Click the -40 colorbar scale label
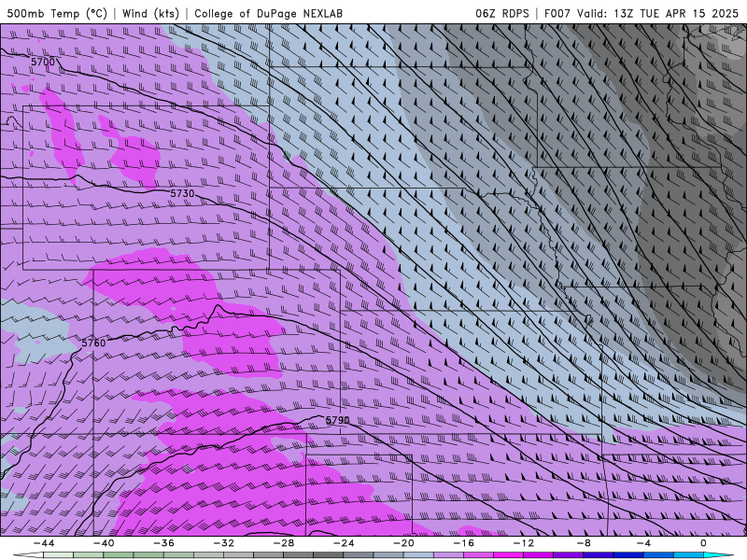This screenshot has width=747, height=560. coord(104,543)
